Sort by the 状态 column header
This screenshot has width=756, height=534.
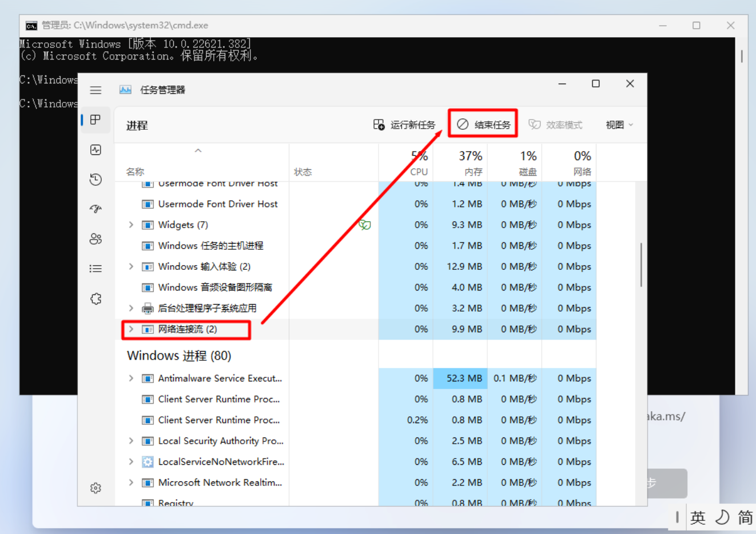tap(333, 162)
